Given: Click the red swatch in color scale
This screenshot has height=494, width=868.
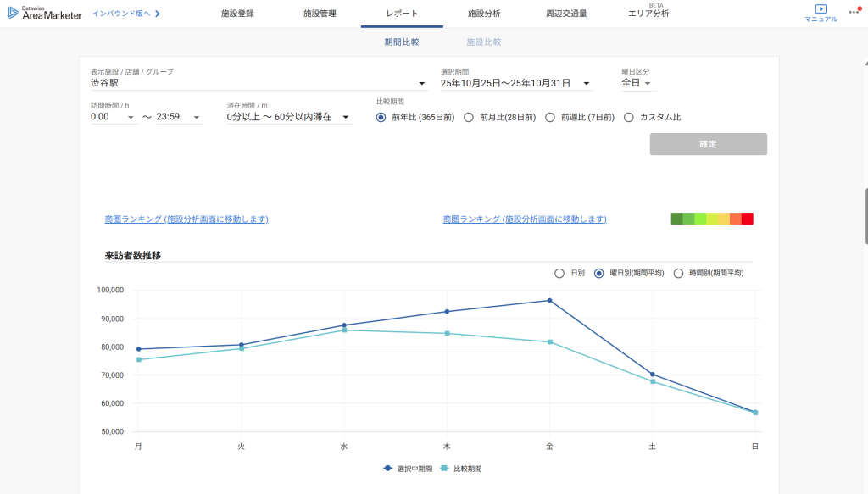Looking at the screenshot, I should pyautogui.click(x=748, y=219).
